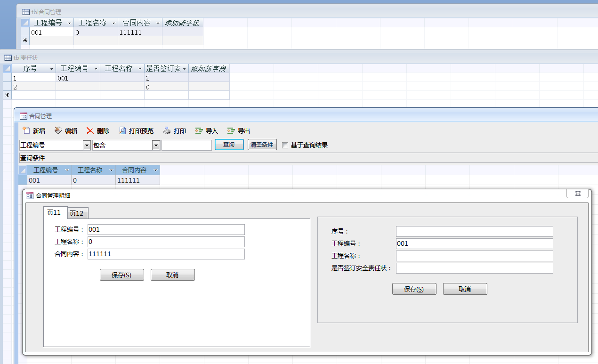
Task: Click the 清空条件 button
Action: [x=262, y=145]
